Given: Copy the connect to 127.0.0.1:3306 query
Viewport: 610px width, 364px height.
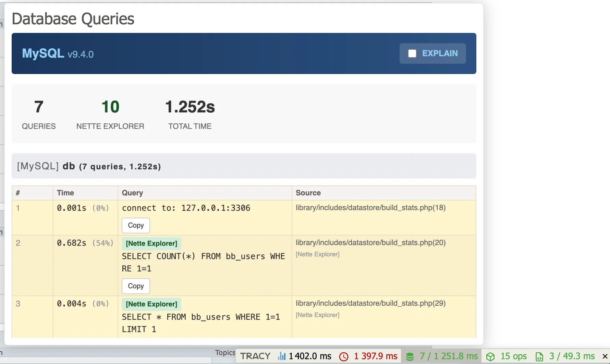Looking at the screenshot, I should pyautogui.click(x=136, y=226).
